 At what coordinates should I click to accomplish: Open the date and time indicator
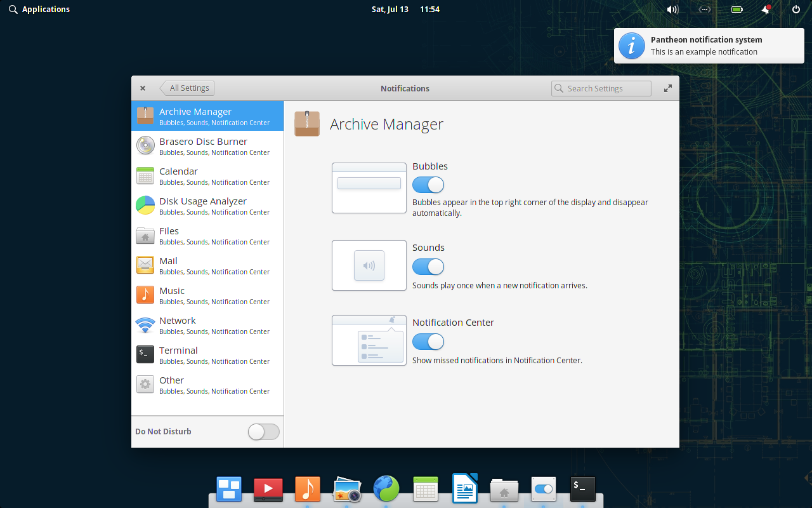(x=405, y=10)
